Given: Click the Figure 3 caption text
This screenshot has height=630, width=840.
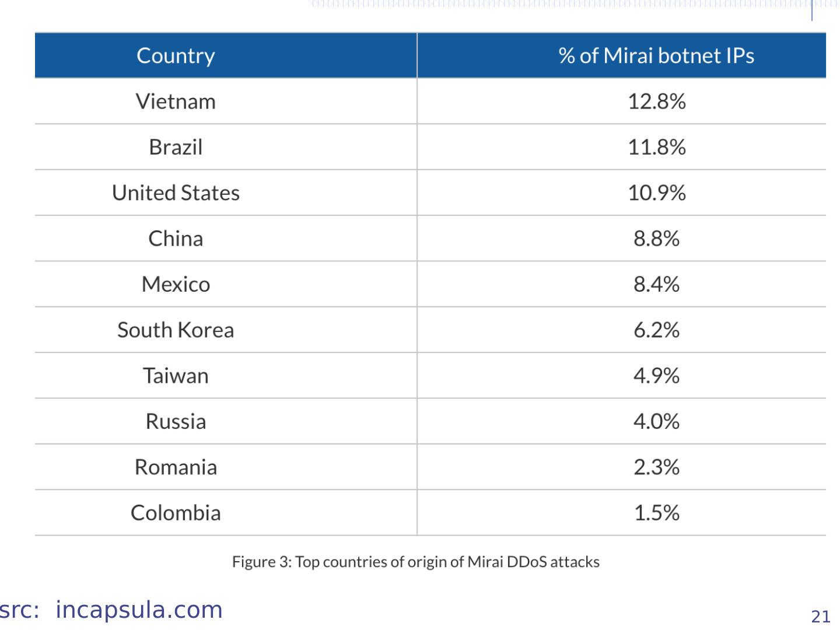Looking at the screenshot, I should tap(416, 562).
